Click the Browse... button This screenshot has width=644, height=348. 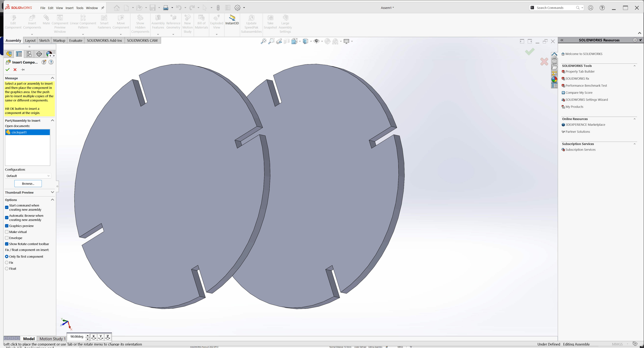(x=28, y=184)
